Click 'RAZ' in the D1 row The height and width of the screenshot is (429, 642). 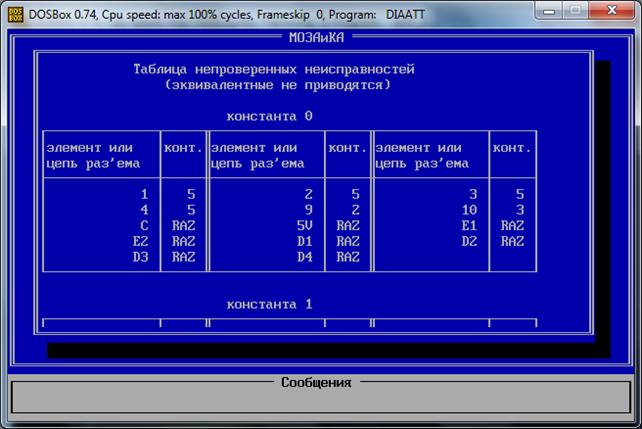tap(348, 241)
